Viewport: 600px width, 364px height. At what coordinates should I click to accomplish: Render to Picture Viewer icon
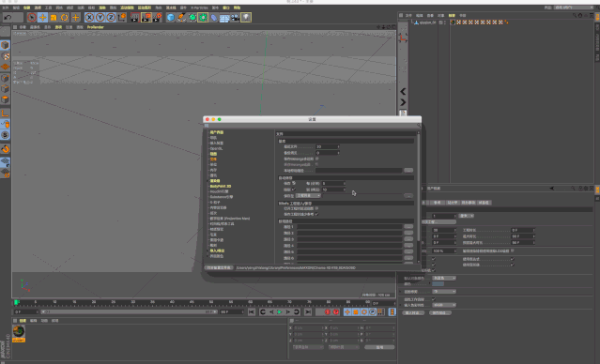tap(146, 17)
